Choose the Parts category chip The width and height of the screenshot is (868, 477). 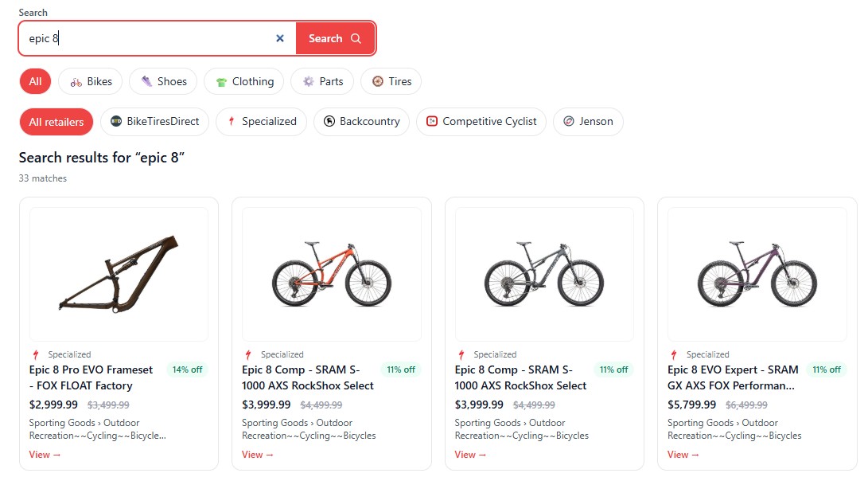[x=322, y=81]
